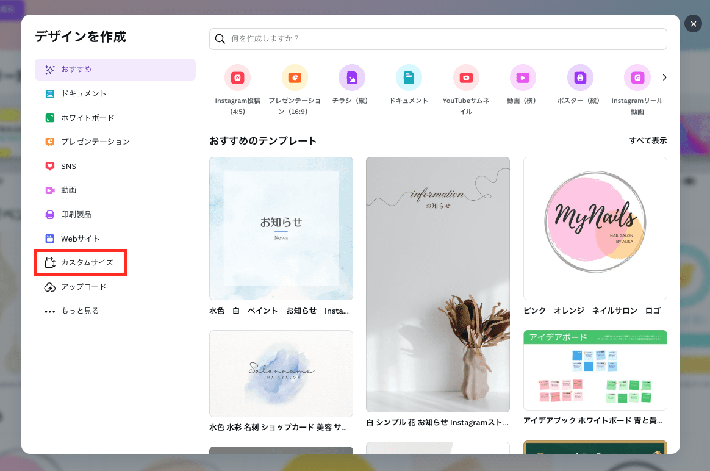Show more design types with the right chevron

click(x=664, y=77)
